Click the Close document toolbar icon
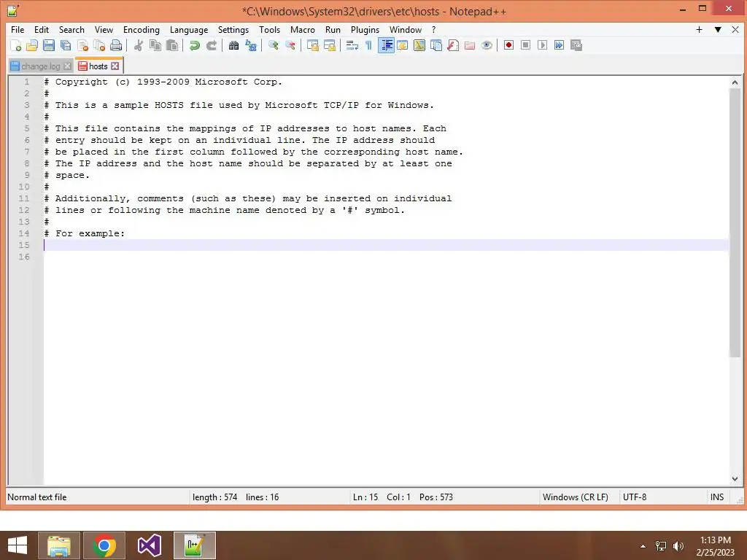747x560 pixels. coord(82,45)
